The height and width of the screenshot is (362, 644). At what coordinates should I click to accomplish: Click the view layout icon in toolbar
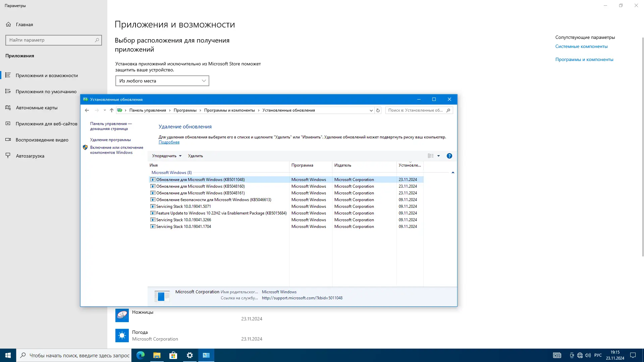[431, 156]
